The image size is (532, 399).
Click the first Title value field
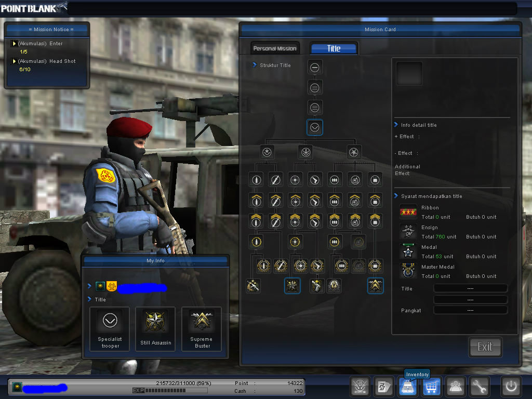click(x=471, y=288)
